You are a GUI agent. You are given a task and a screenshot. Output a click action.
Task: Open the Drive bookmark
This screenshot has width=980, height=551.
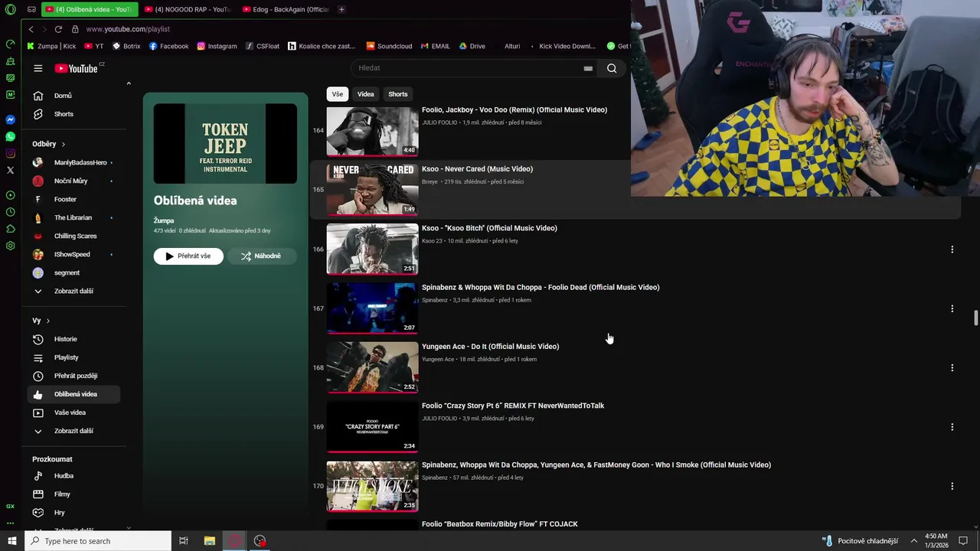(472, 46)
